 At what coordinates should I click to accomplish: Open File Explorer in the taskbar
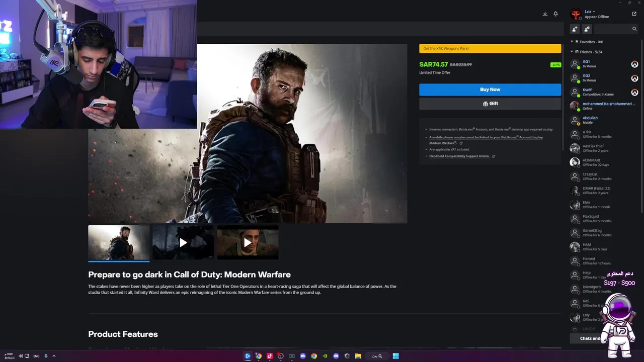tap(358, 356)
